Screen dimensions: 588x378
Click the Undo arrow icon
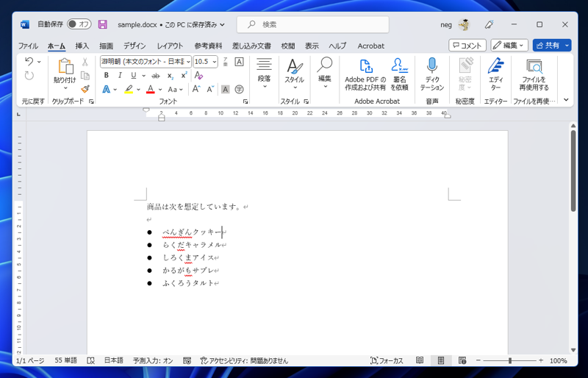29,61
